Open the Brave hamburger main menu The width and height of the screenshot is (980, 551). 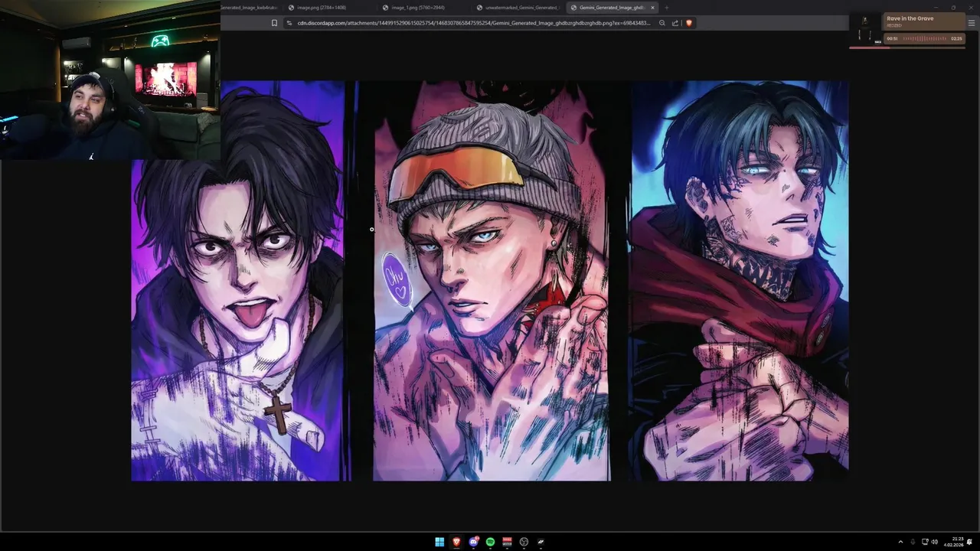tap(972, 23)
